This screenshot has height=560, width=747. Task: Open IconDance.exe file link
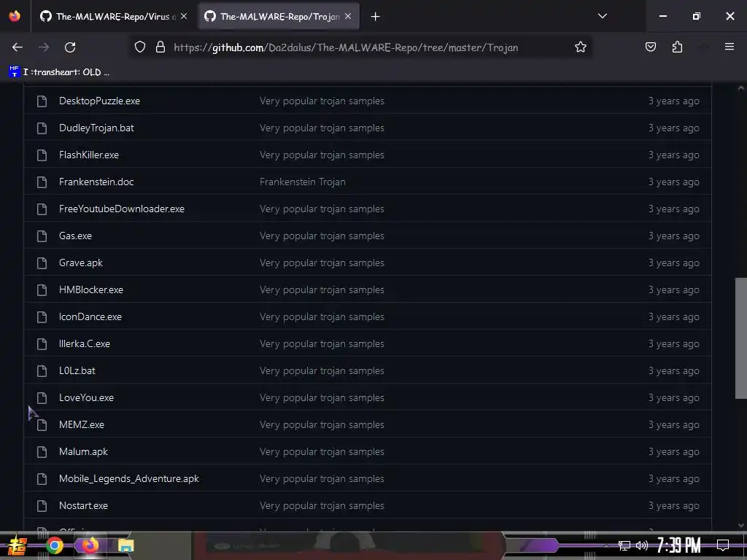pyautogui.click(x=90, y=316)
